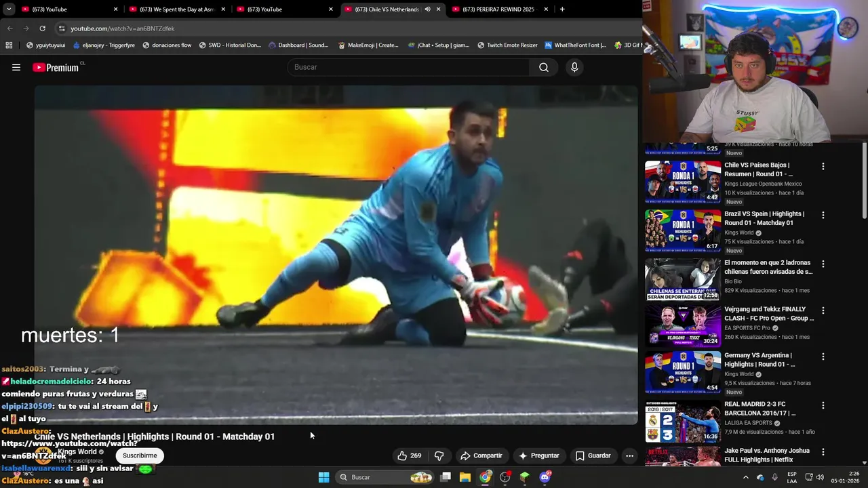
Task: Like the video with 269 likes
Action: click(410, 455)
